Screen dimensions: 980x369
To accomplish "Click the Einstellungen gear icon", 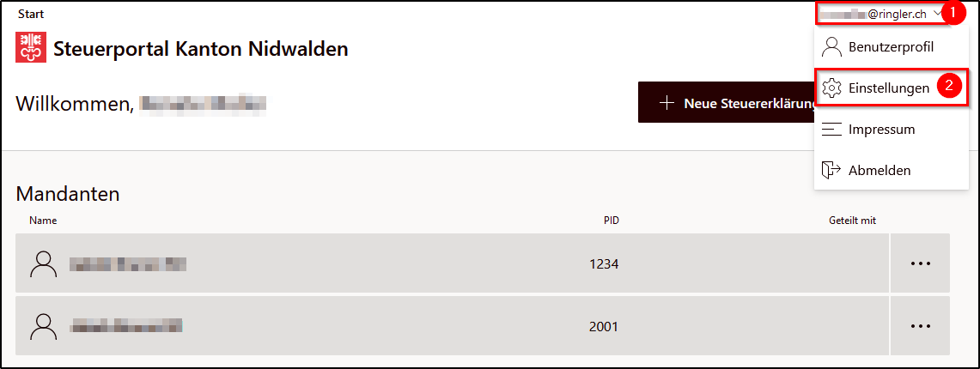I will click(832, 88).
